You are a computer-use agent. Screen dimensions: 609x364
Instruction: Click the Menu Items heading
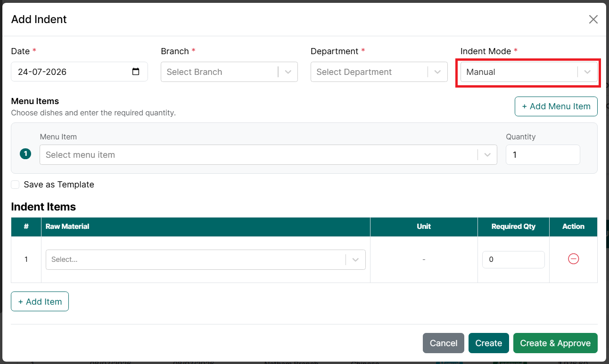(35, 101)
